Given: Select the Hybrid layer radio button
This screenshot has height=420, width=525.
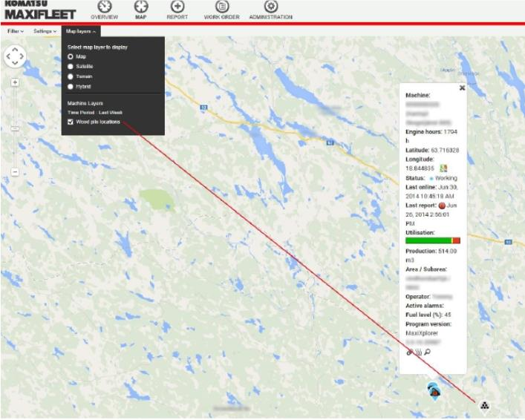Looking at the screenshot, I should (x=71, y=87).
